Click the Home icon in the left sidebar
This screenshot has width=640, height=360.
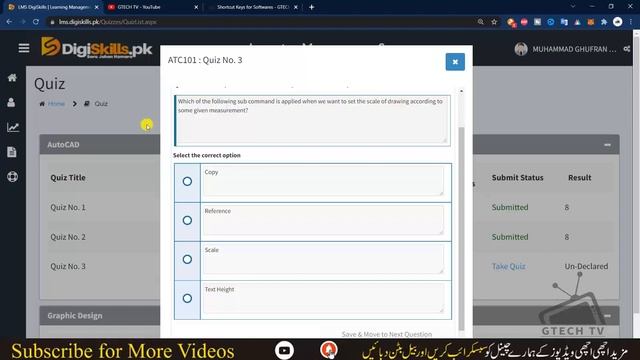(12, 78)
